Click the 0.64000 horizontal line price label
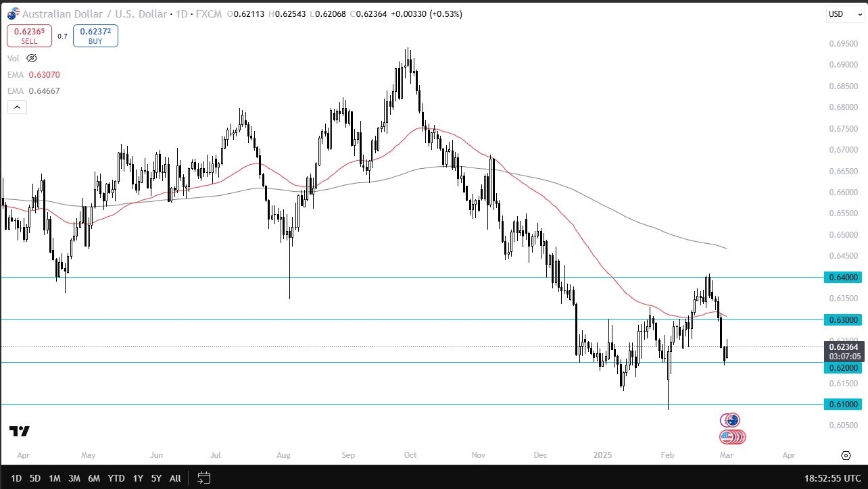 [x=843, y=277]
